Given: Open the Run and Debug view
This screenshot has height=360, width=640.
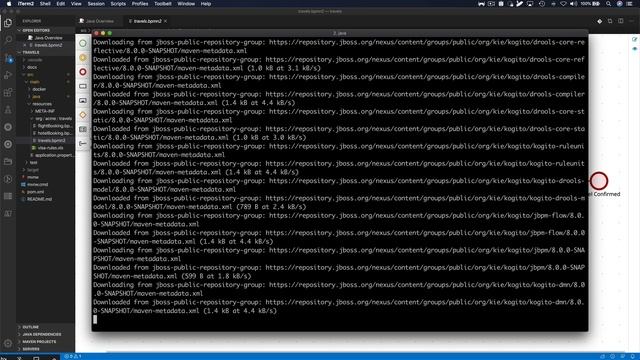Looking at the screenshot, I should (x=8, y=75).
